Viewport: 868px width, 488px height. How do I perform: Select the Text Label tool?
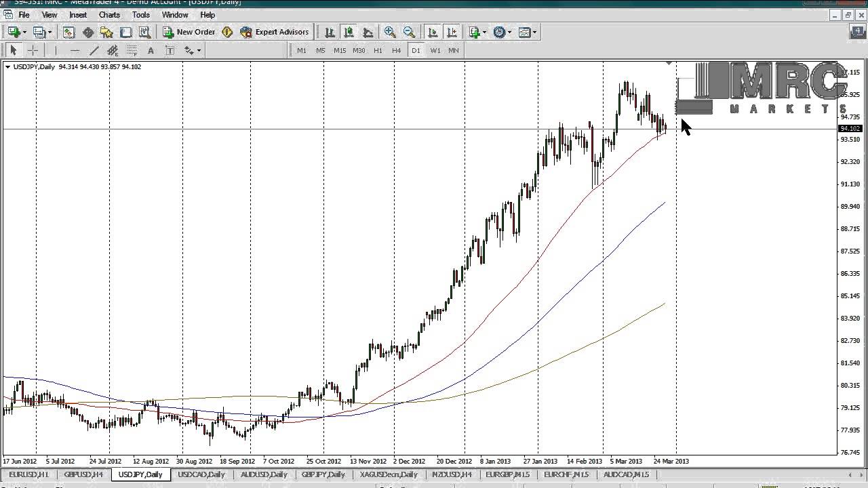(170, 50)
